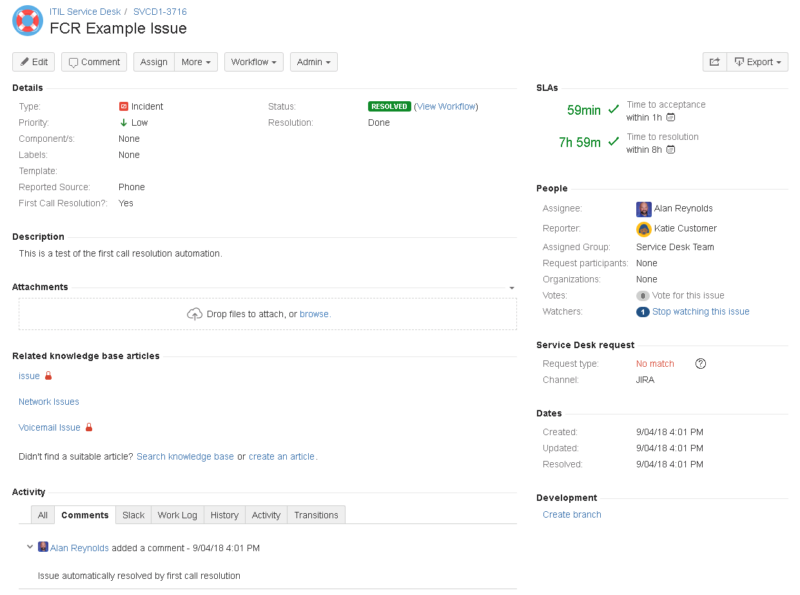Switch to the Work Log tab

pos(177,515)
